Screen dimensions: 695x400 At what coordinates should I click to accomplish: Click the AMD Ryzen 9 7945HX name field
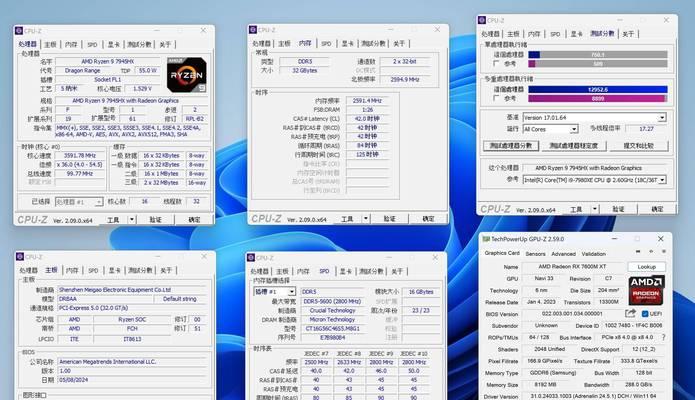coord(108,62)
